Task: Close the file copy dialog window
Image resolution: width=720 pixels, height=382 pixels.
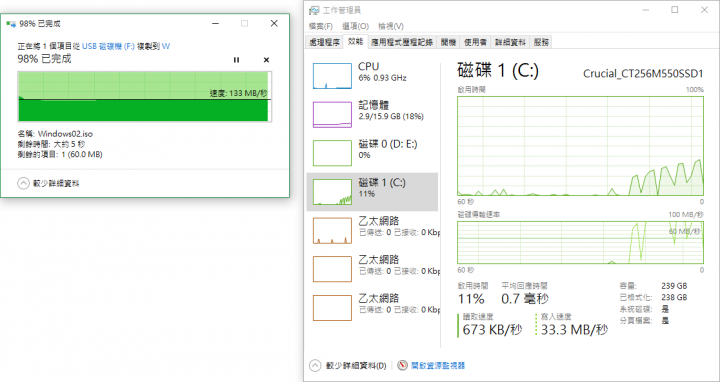Action: (x=274, y=23)
